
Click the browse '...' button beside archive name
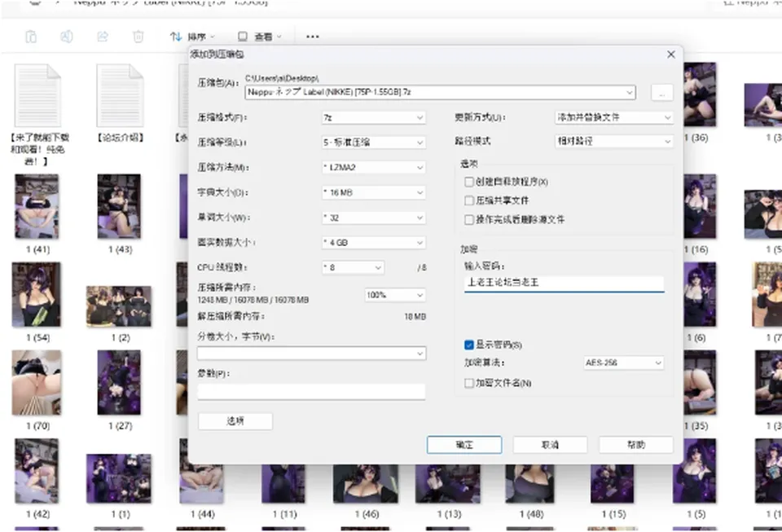click(x=662, y=93)
